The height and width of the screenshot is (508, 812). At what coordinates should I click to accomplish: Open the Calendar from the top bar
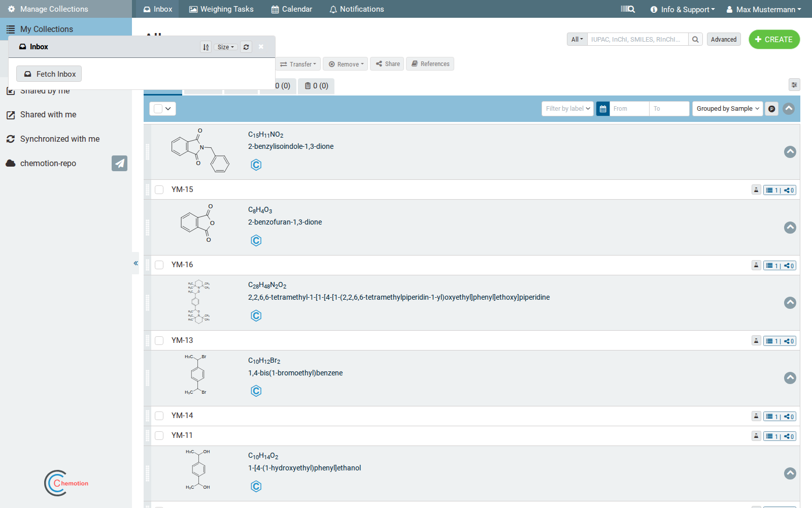[x=292, y=9]
